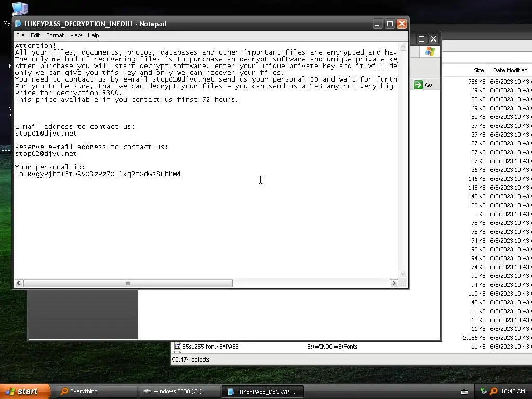Click the keyboard icon in the taskbar
This screenshot has width=532, height=399.
click(x=464, y=392)
